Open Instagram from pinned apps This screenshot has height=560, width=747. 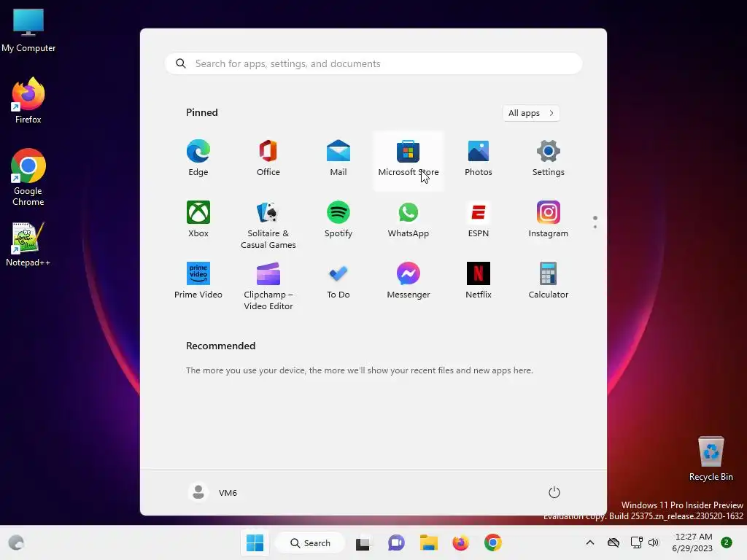click(549, 219)
